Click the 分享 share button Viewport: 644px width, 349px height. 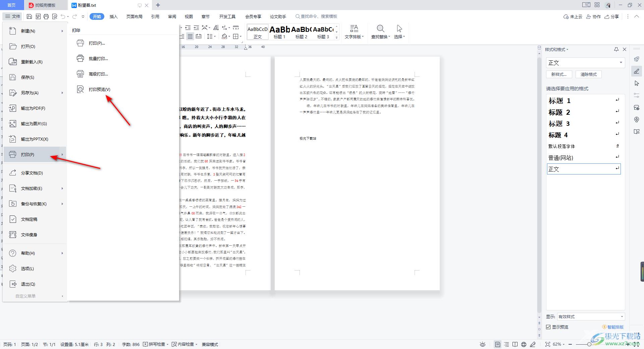pos(612,16)
